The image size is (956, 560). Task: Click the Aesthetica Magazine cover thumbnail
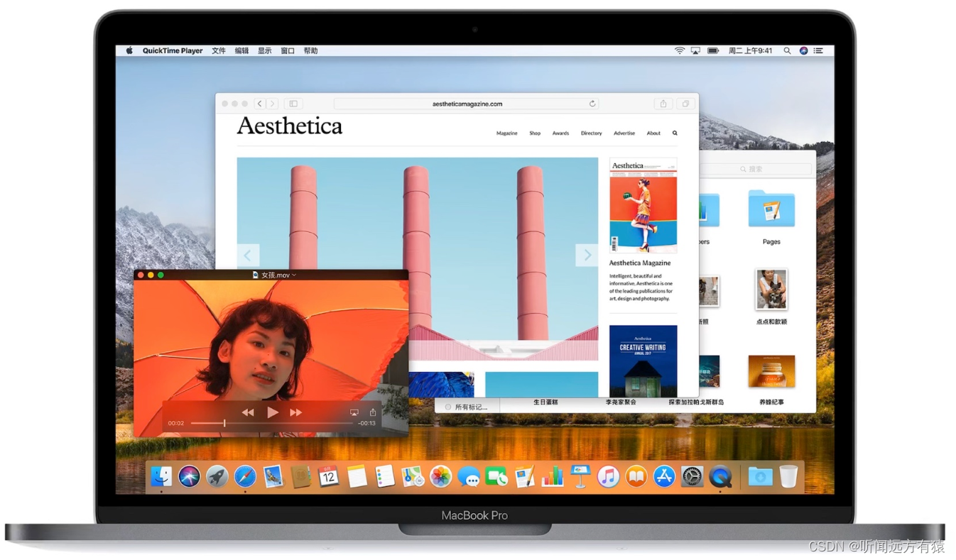coord(643,205)
